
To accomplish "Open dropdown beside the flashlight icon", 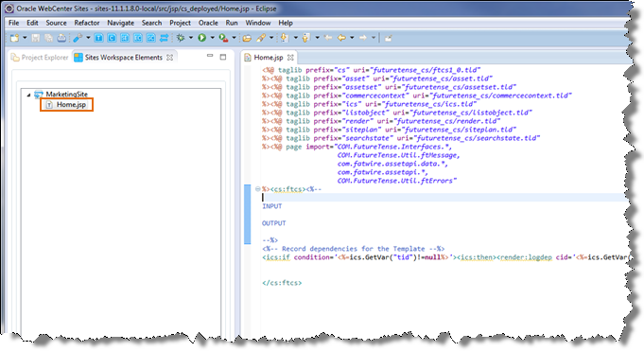I will [x=271, y=38].
